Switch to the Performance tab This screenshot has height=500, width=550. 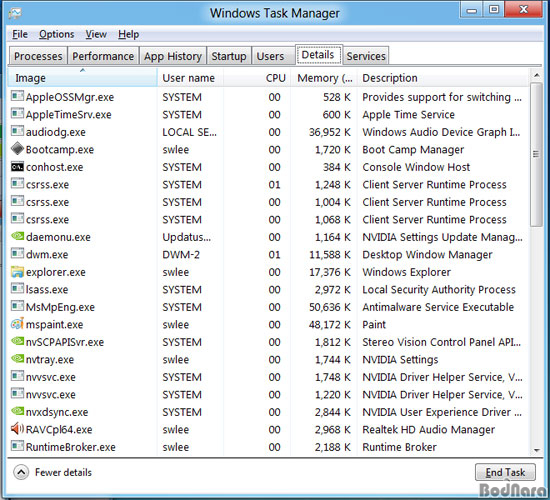(103, 56)
